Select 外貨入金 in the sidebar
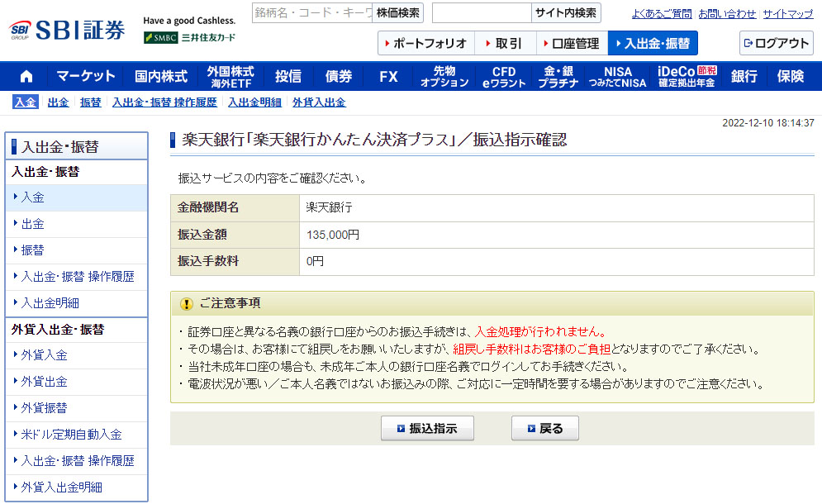 click(45, 355)
